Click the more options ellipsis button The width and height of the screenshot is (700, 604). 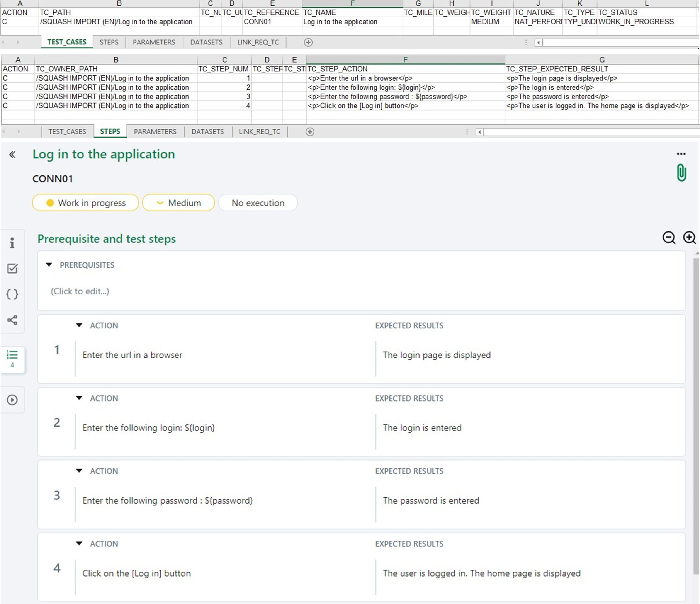pyautogui.click(x=681, y=154)
